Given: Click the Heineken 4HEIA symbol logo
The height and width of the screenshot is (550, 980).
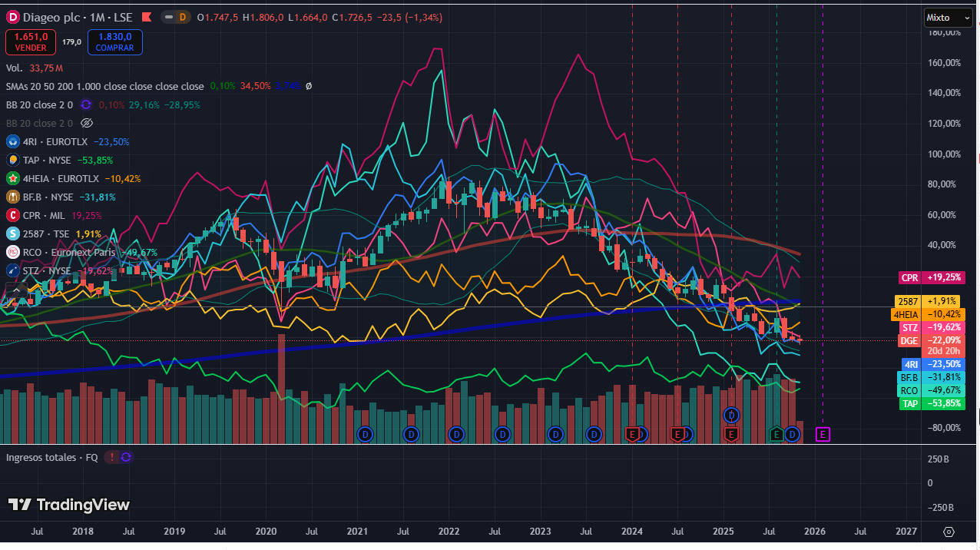Looking at the screenshot, I should point(13,179).
